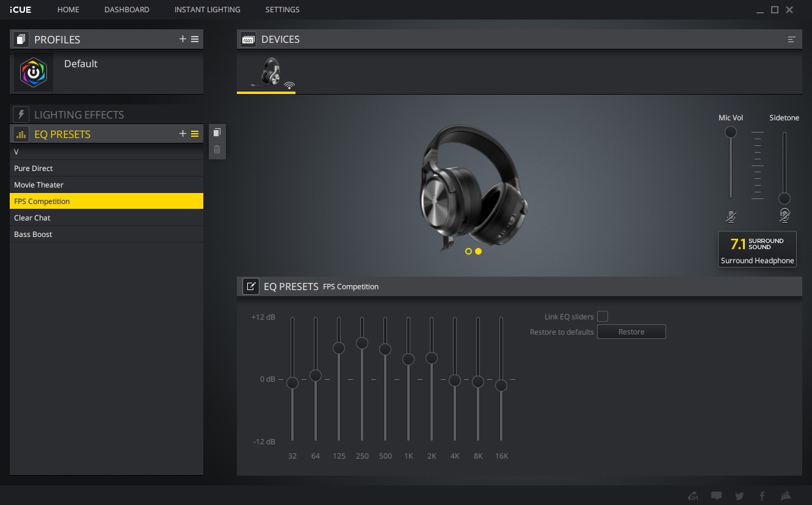Click the 4K EQ slider knob
Image resolution: width=812 pixels, height=505 pixels.
tap(455, 380)
